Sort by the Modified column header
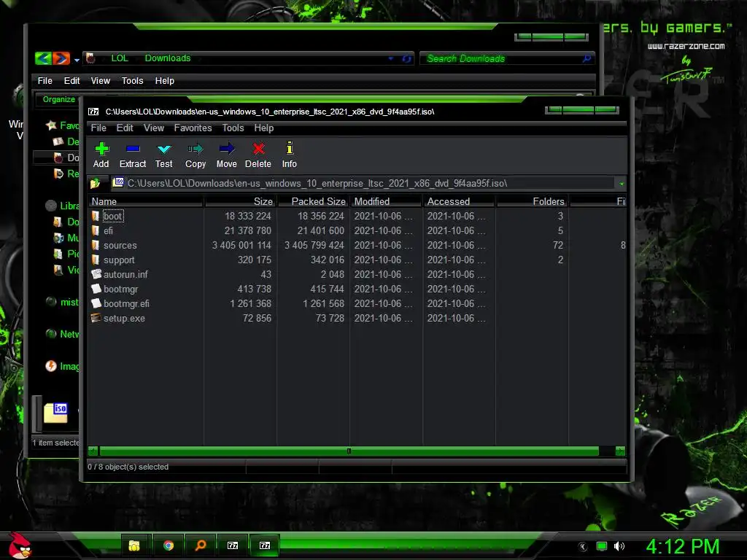The width and height of the screenshot is (747, 560). click(387, 201)
